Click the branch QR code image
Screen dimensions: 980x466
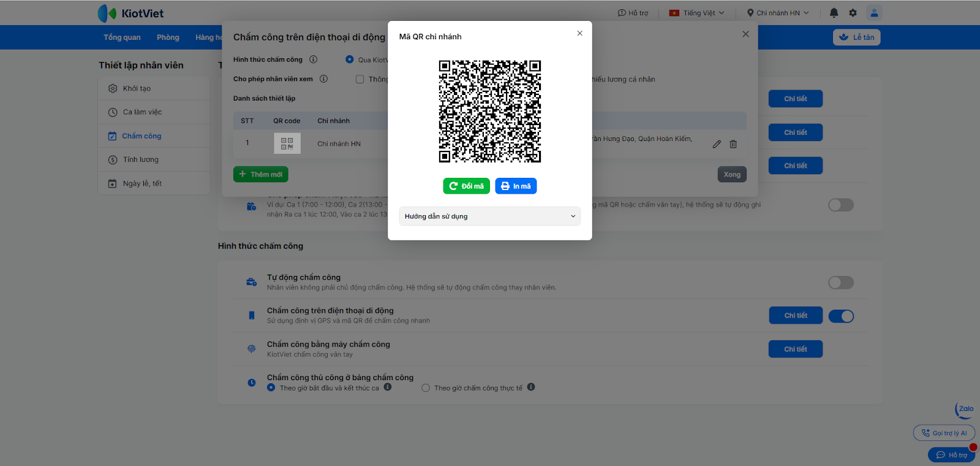pyautogui.click(x=490, y=111)
